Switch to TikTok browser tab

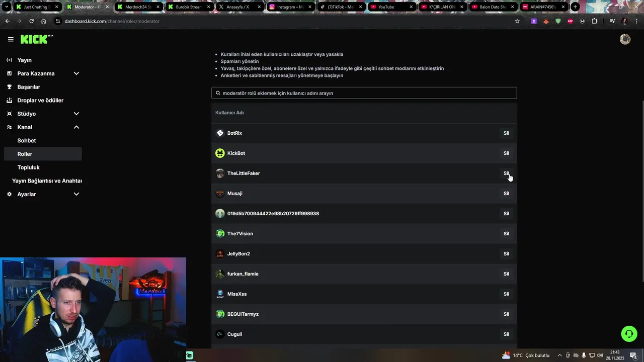pyautogui.click(x=341, y=7)
